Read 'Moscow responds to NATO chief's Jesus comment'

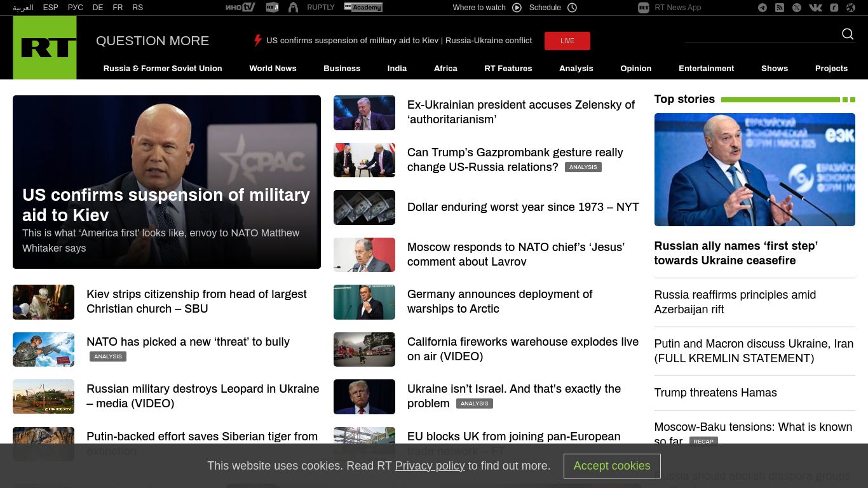(516, 254)
